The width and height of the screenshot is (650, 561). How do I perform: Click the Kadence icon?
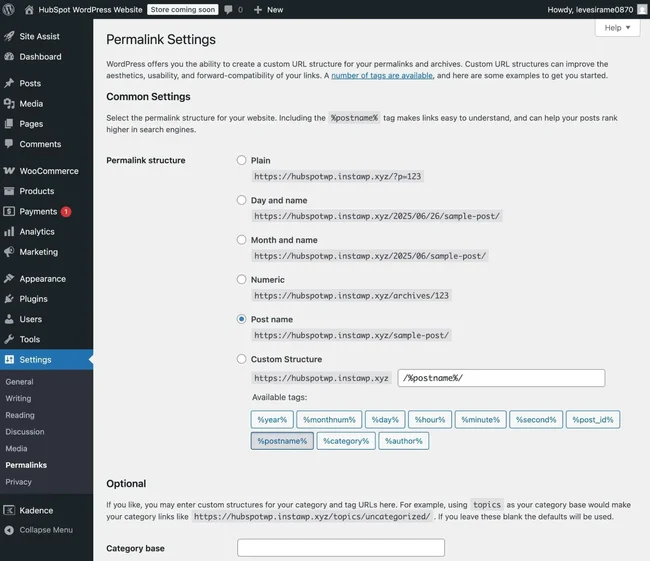9,510
